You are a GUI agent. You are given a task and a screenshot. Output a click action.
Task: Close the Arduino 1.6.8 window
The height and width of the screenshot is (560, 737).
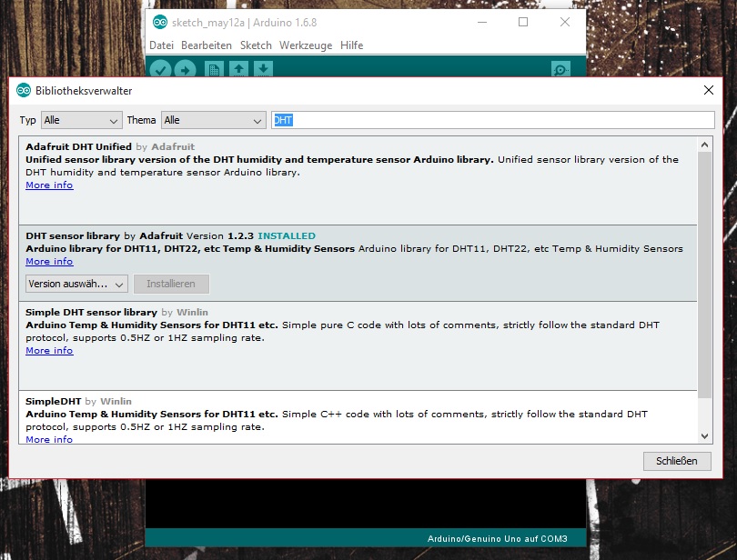565,22
